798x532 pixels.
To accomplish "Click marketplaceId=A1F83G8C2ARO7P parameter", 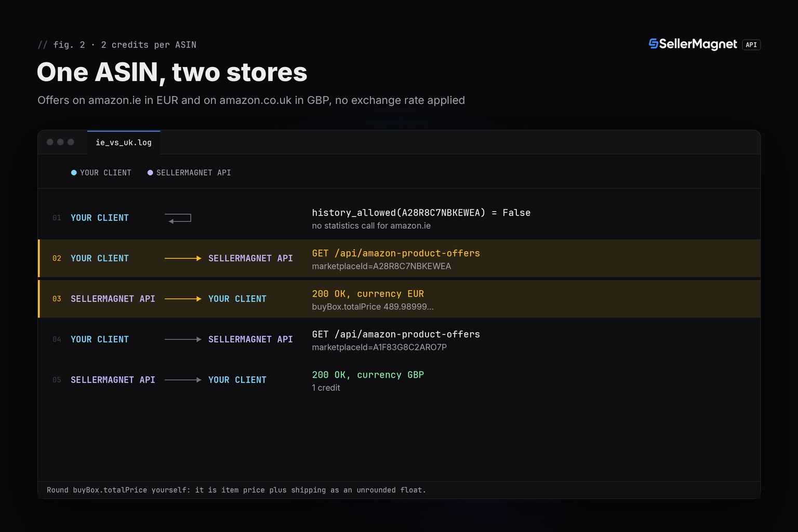I will click(379, 347).
